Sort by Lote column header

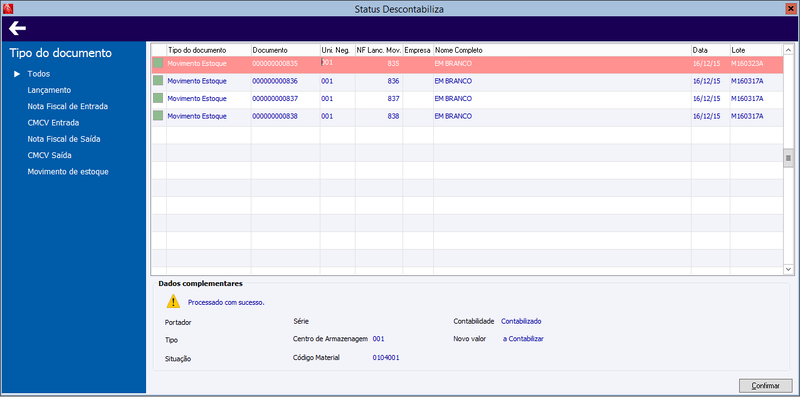click(756, 50)
